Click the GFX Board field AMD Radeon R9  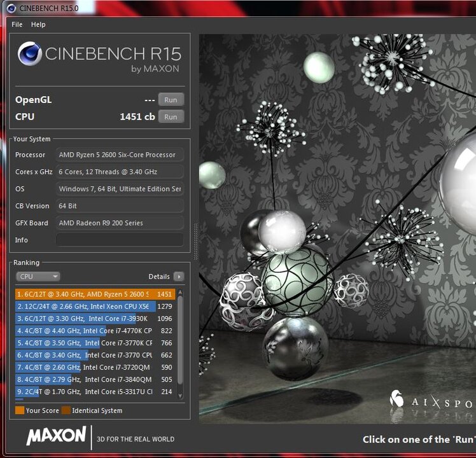120,223
